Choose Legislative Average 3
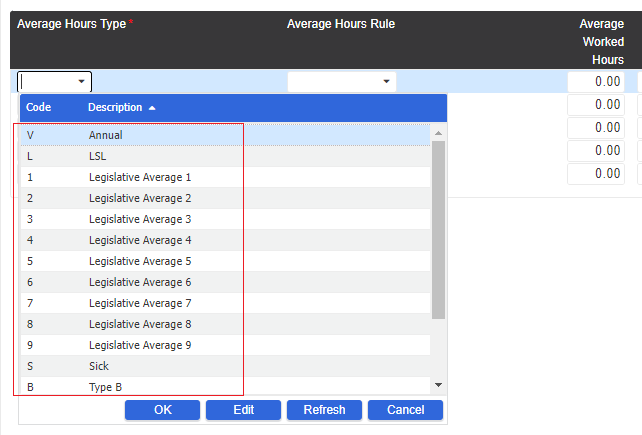 pyautogui.click(x=225, y=219)
